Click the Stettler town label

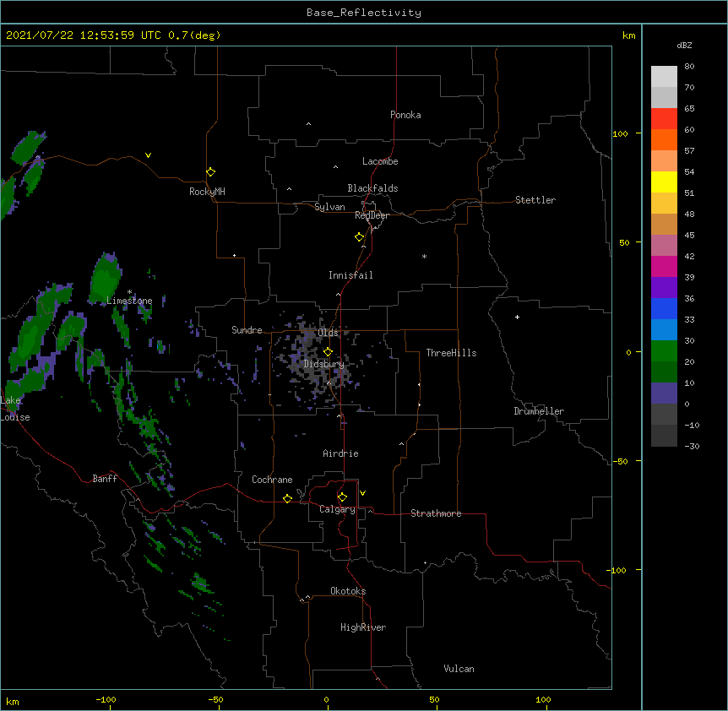point(535,200)
